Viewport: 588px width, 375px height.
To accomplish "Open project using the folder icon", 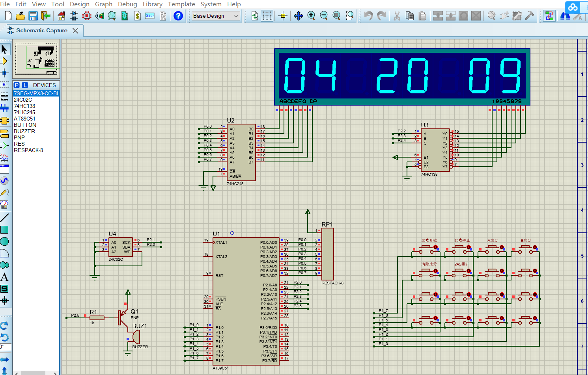I will [21, 16].
